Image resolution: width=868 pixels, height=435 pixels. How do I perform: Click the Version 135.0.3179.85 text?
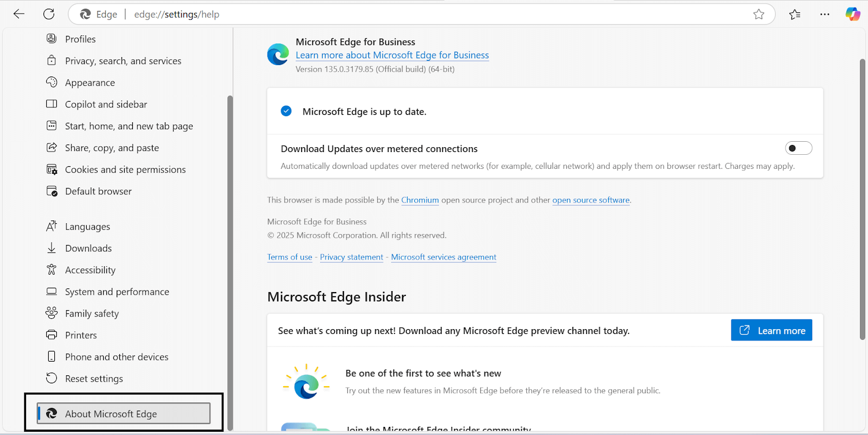[x=375, y=69]
